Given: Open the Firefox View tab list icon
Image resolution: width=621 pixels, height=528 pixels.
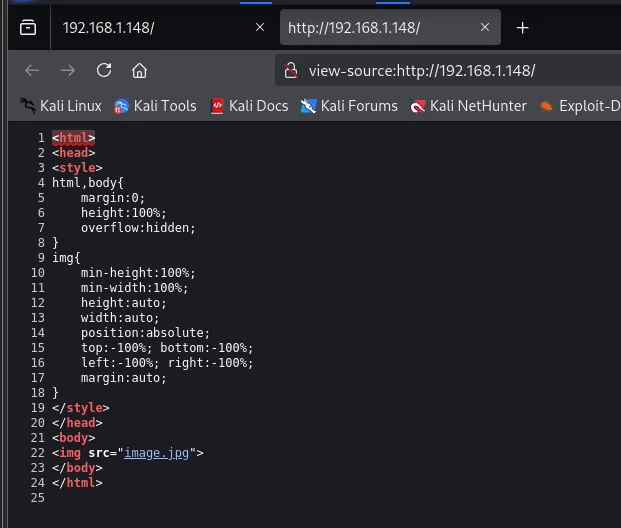Looking at the screenshot, I should [28, 27].
